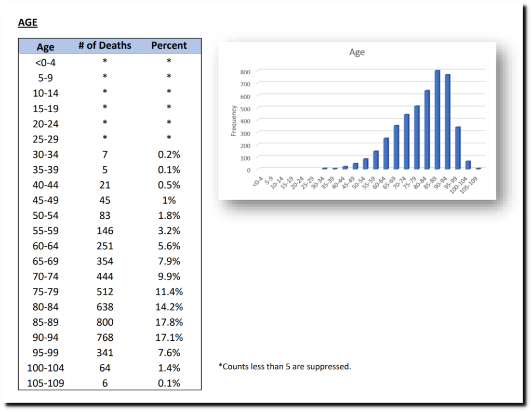Screen dimensions: 532x412
Task: Select the deaths value 800 in table
Action: click(104, 322)
